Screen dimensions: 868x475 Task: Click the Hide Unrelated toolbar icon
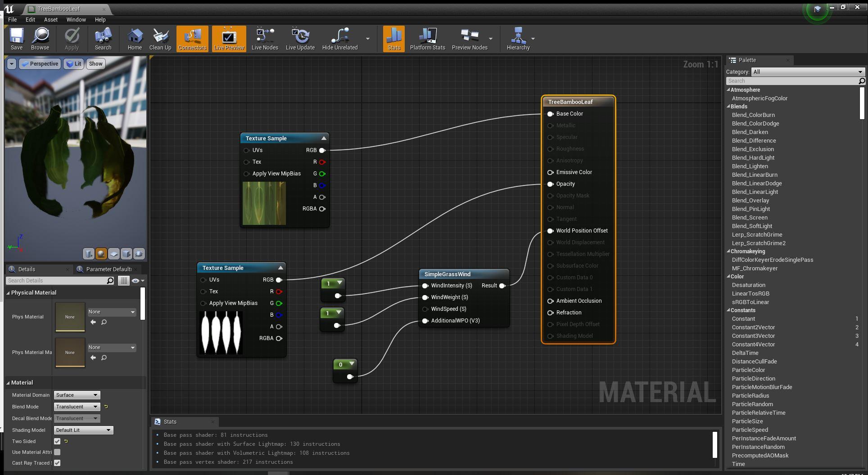pyautogui.click(x=340, y=39)
